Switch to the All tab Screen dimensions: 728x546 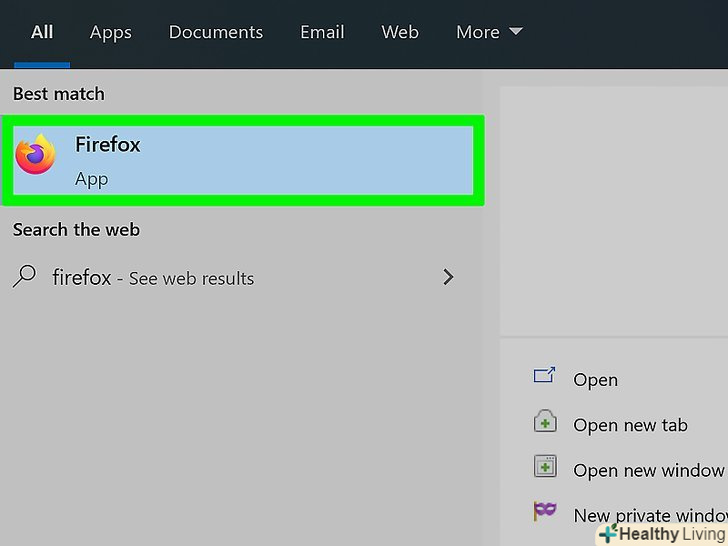[x=42, y=32]
